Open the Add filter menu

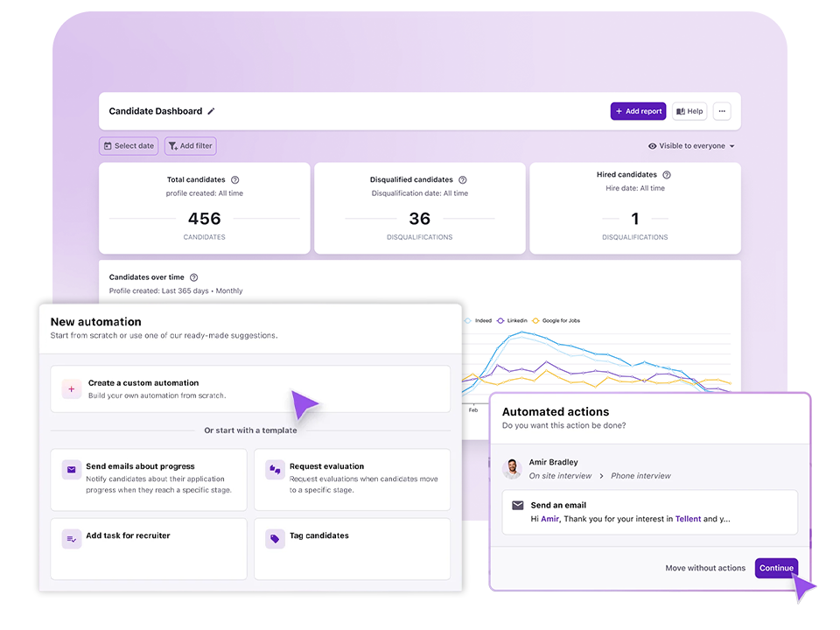pyautogui.click(x=190, y=146)
